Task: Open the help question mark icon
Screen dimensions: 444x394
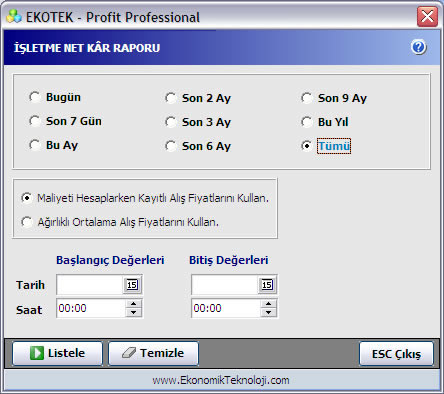Action: coord(419,47)
